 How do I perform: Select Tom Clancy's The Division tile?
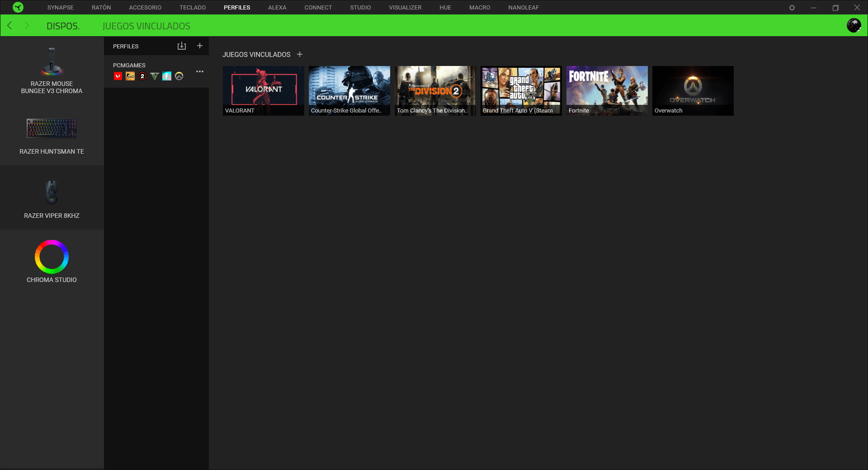[x=435, y=91]
